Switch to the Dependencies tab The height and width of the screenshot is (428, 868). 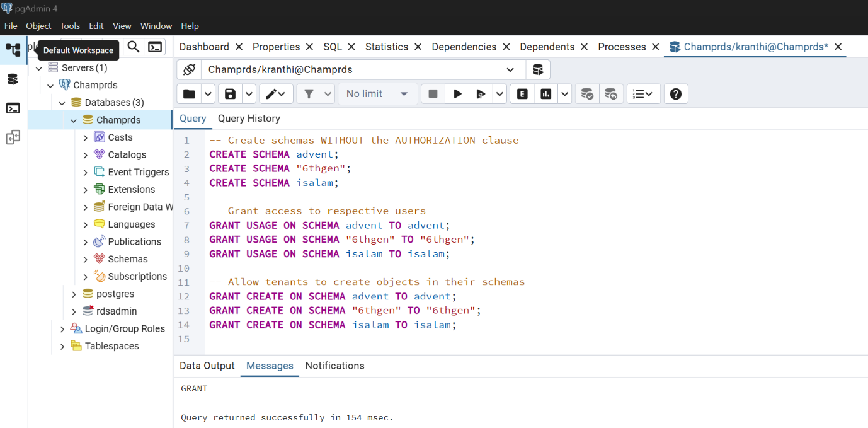coord(464,47)
